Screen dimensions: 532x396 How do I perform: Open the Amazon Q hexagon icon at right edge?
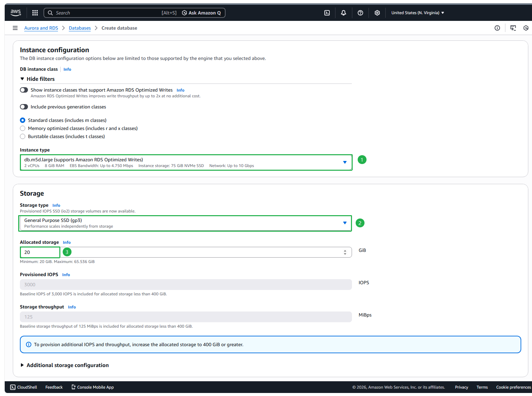[526, 28]
